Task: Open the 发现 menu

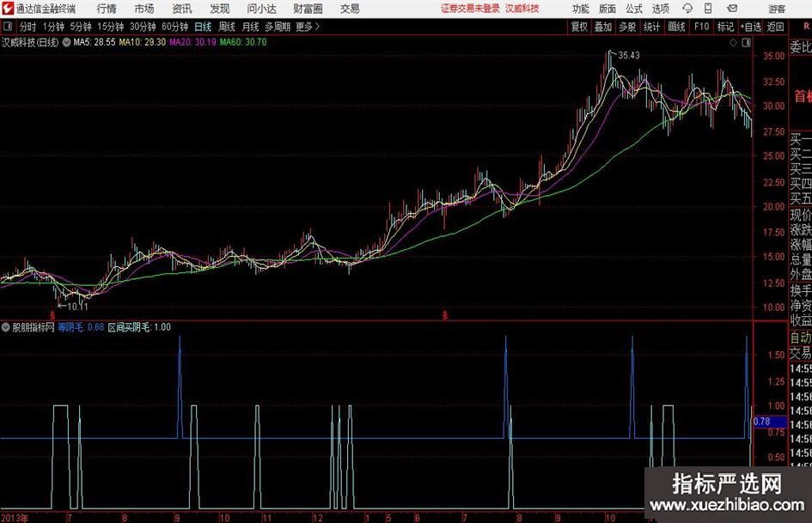Action: (220, 9)
